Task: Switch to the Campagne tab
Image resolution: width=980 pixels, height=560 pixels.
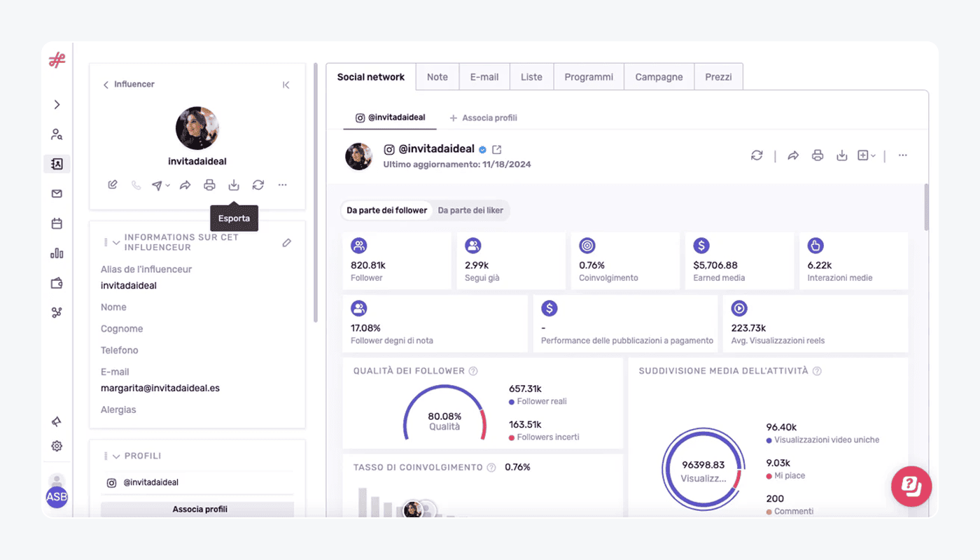Action: coord(659,77)
